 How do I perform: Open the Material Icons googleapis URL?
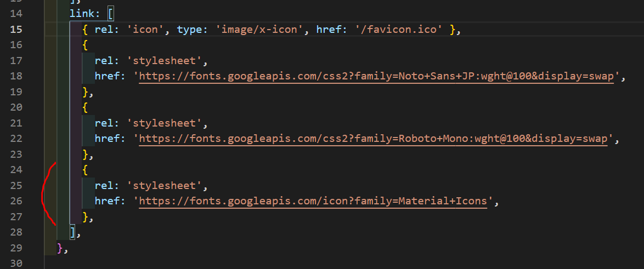(x=313, y=201)
